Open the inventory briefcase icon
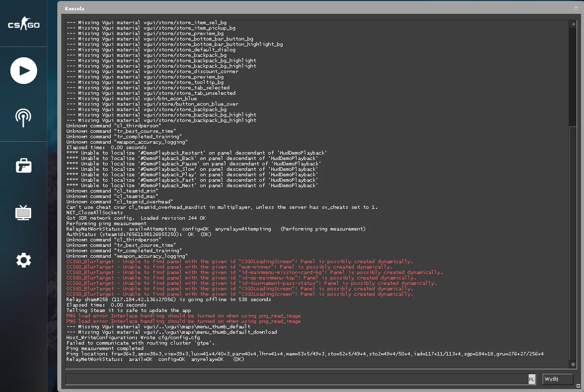 [x=23, y=165]
